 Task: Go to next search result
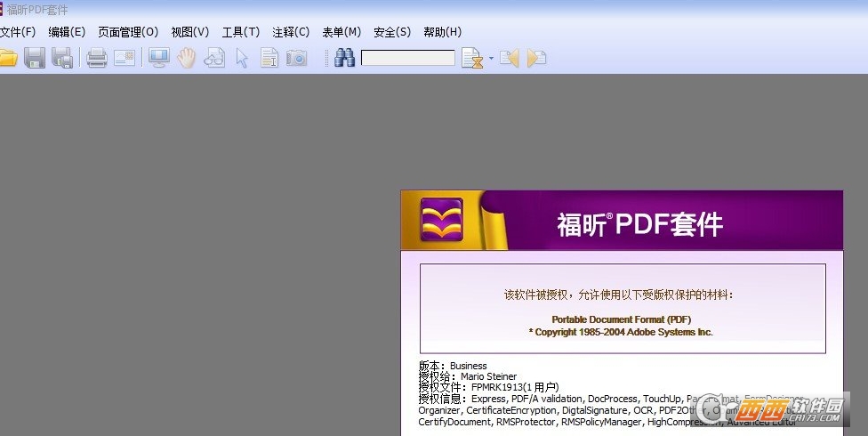point(536,59)
